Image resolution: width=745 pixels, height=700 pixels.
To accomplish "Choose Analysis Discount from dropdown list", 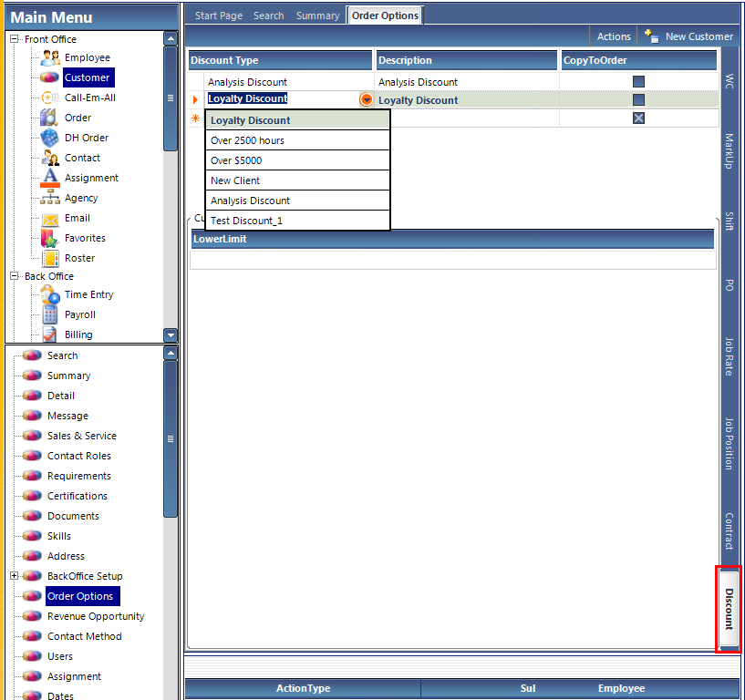I will tap(297, 201).
